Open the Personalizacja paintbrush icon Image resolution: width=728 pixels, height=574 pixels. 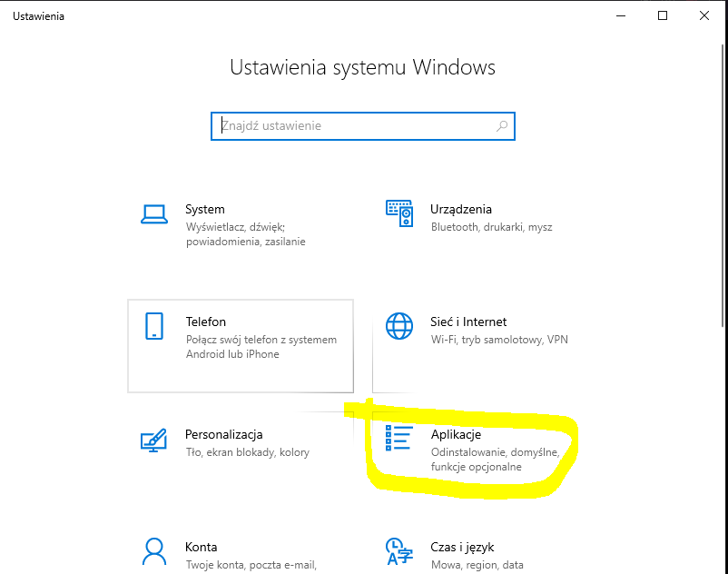[153, 440]
